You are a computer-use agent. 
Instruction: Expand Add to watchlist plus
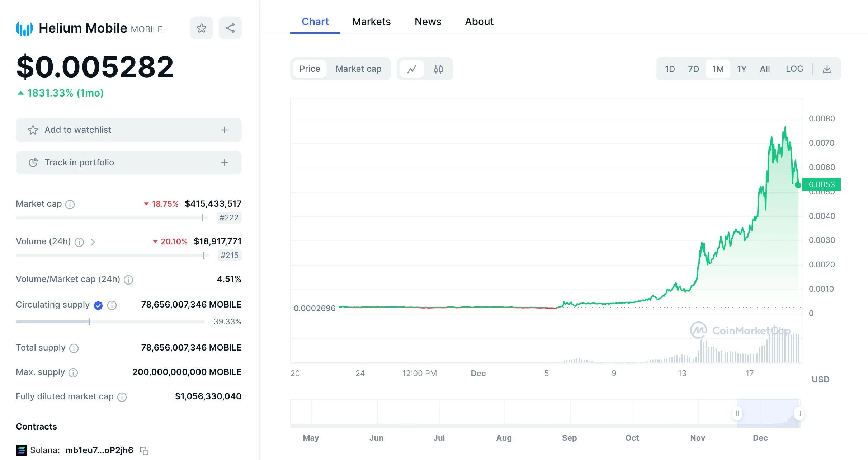click(224, 130)
